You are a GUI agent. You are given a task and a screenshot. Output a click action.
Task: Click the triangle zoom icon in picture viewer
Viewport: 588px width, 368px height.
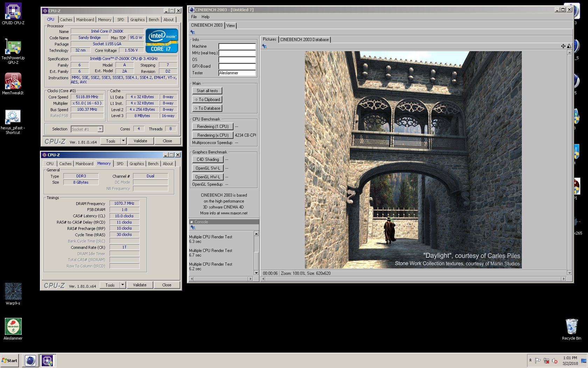click(569, 46)
